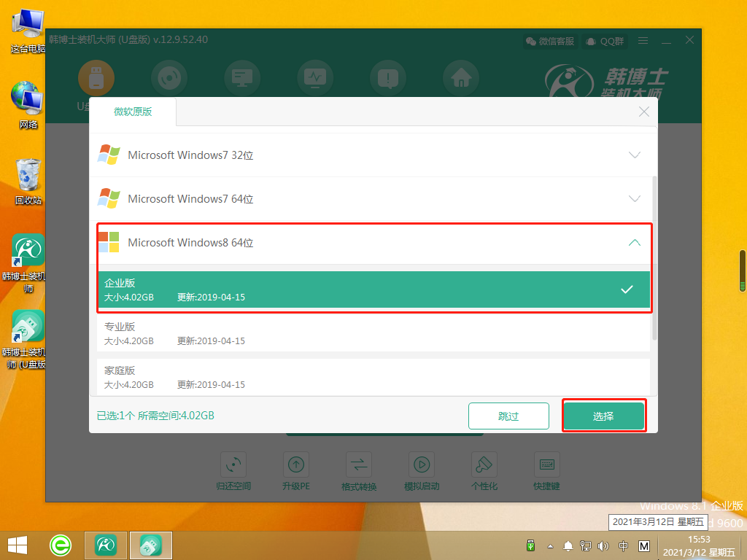
Task: Open 微信客服 in the title bar
Action: [x=549, y=41]
